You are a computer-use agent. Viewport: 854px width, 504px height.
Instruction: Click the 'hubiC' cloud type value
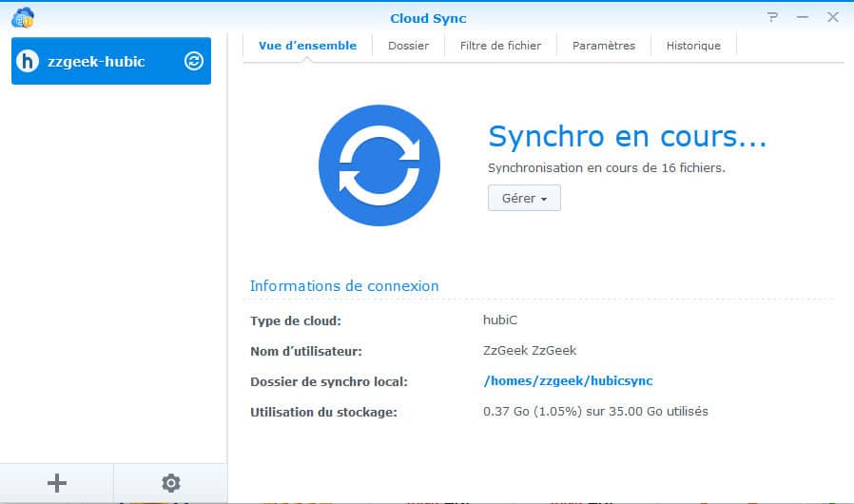point(500,320)
